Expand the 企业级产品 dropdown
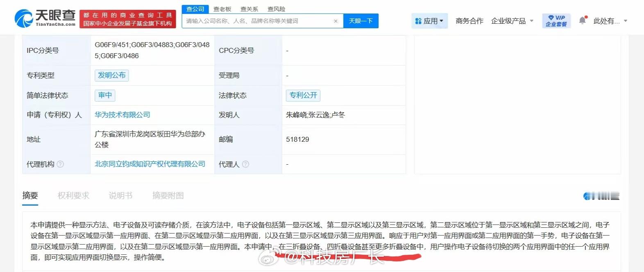Screen dimensions: 644x272 click(512, 21)
